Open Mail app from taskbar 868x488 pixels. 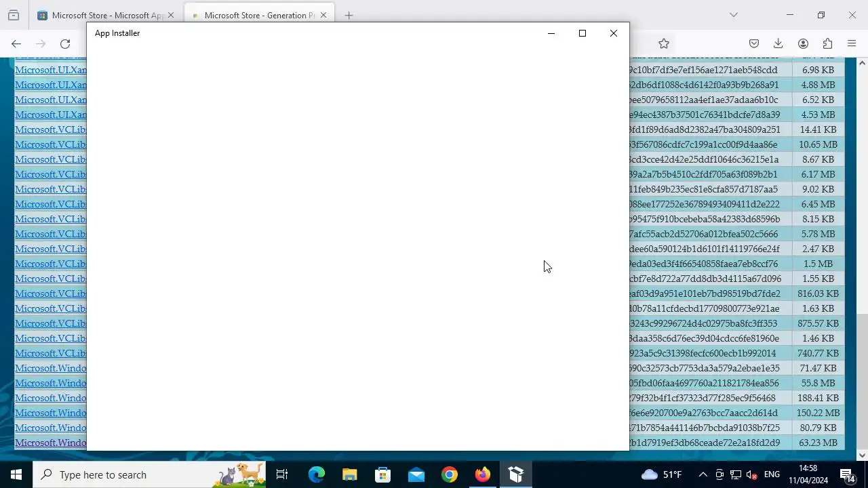[x=416, y=474]
